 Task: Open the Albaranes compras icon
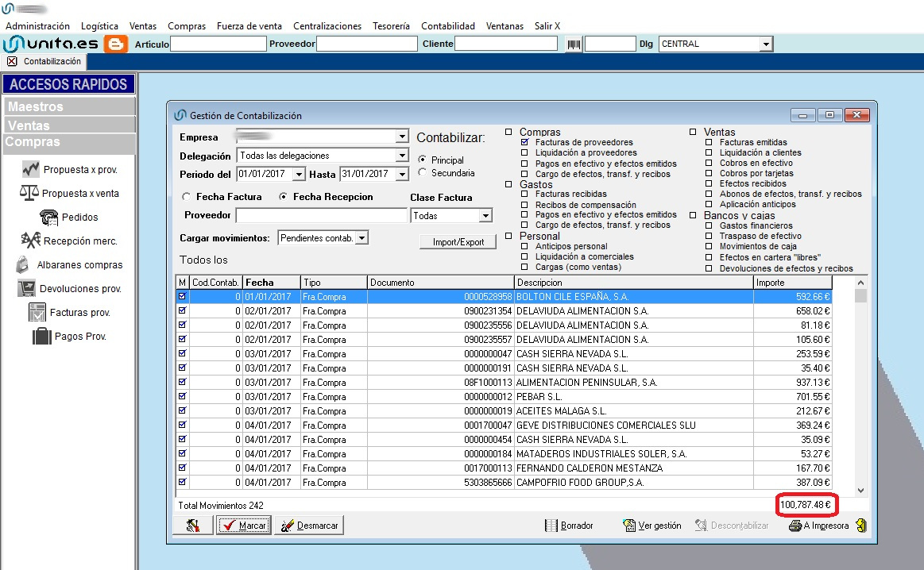coord(23,264)
